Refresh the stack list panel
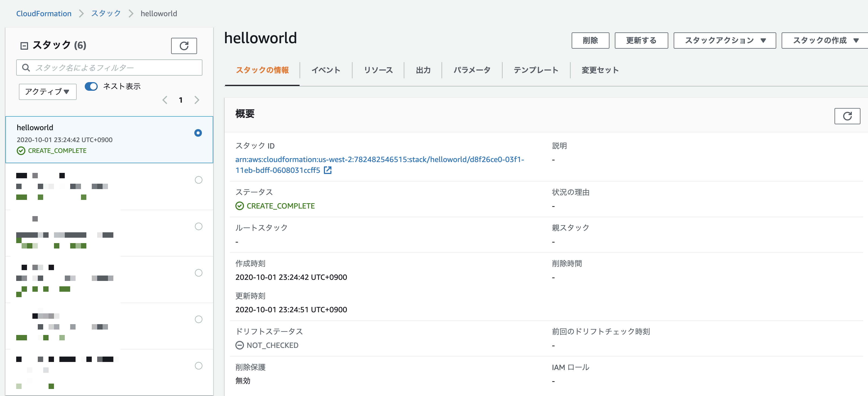 pyautogui.click(x=184, y=46)
